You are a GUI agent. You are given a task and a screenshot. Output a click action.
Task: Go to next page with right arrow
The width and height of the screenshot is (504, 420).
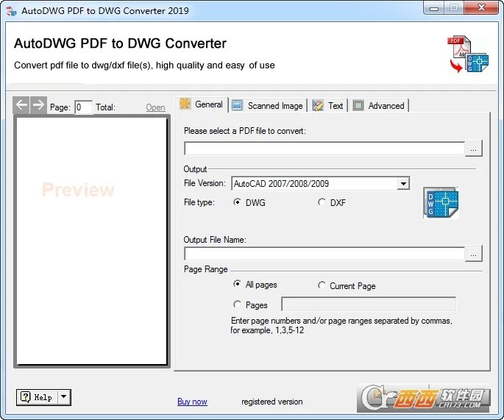click(x=38, y=104)
